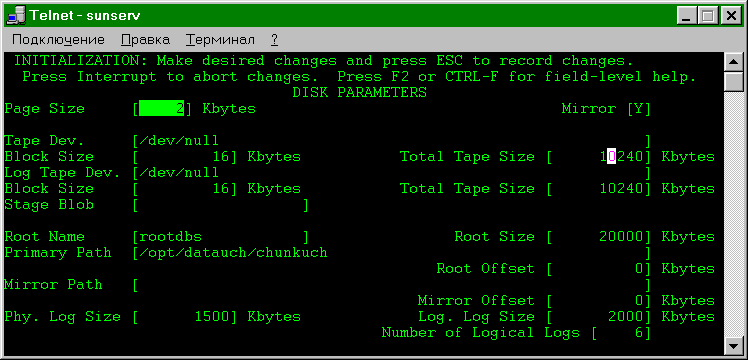
Task: Click the scrollbar up arrow
Action: (x=734, y=62)
